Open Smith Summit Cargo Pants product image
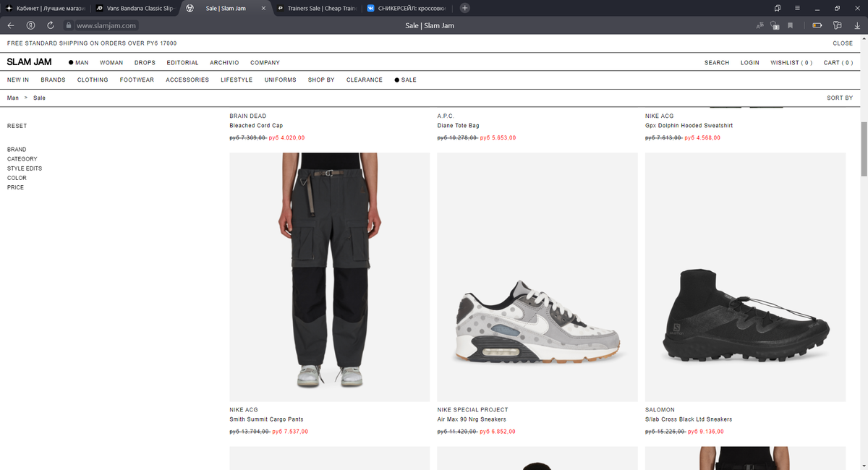Screen dimensions: 868x470 [329, 277]
